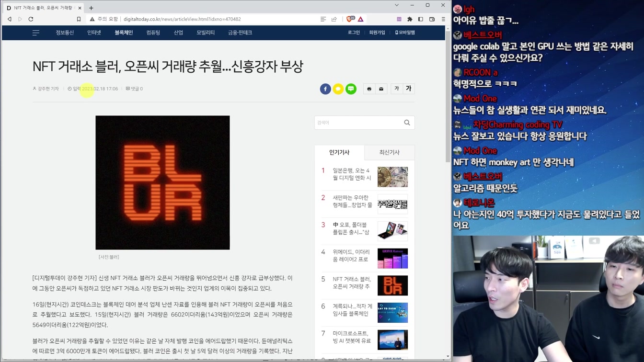Share article via yellow KakaoTalk icon
The height and width of the screenshot is (362, 644).
tap(338, 89)
